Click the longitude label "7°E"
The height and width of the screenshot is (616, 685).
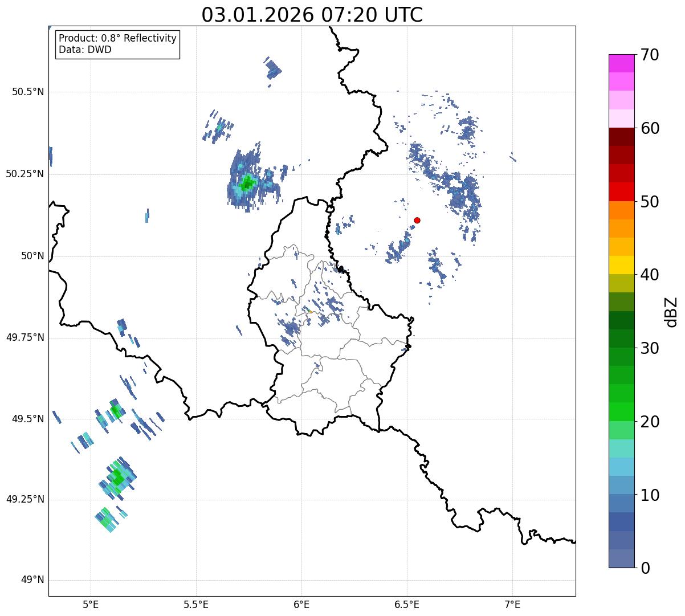[x=512, y=604]
